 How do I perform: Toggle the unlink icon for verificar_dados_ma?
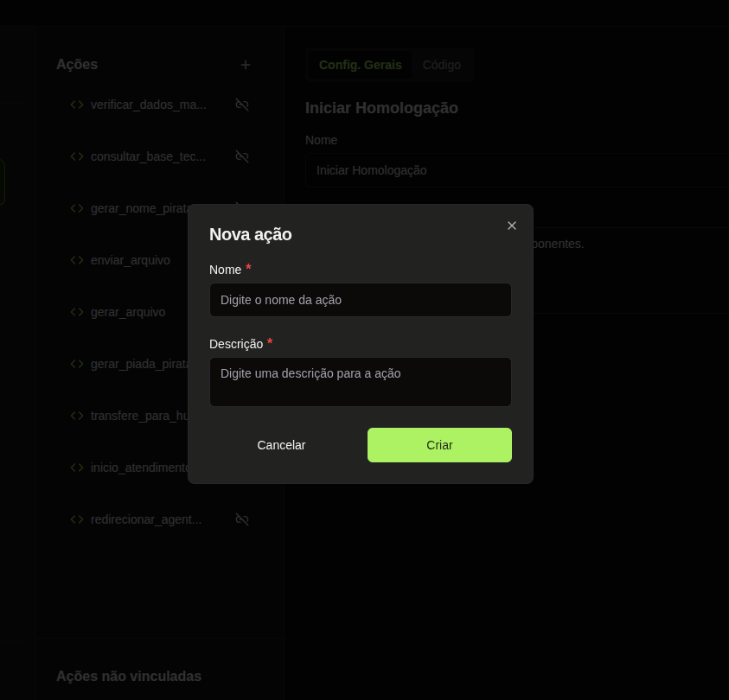[x=242, y=105]
